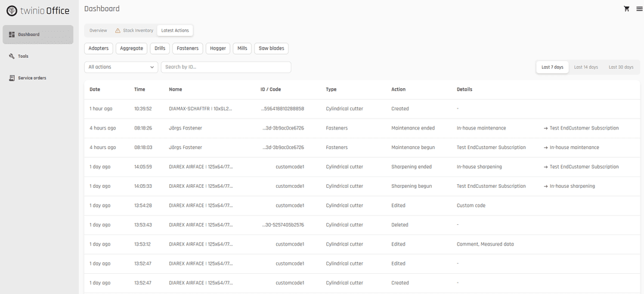This screenshot has height=294, width=644.
Task: Open the shopping cart icon
Action: (626, 8)
